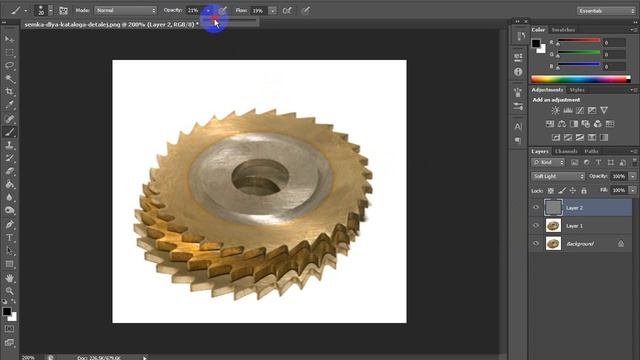This screenshot has height=360, width=640.
Task: Click the brush Opacity value field
Action: coord(193,11)
